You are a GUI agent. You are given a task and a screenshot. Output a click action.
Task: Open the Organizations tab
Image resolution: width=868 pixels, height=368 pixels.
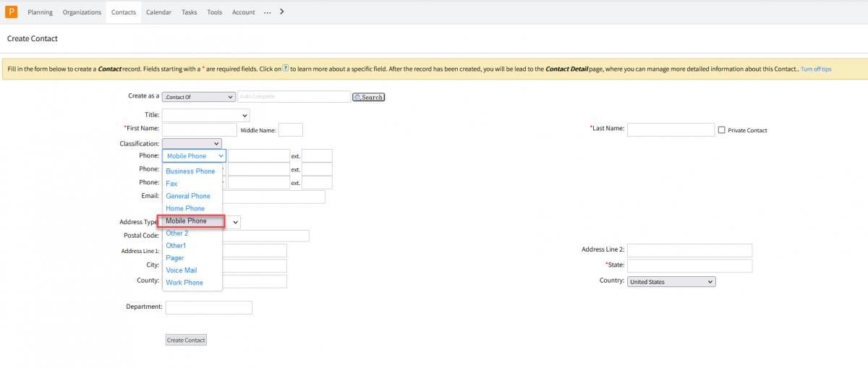coord(82,12)
